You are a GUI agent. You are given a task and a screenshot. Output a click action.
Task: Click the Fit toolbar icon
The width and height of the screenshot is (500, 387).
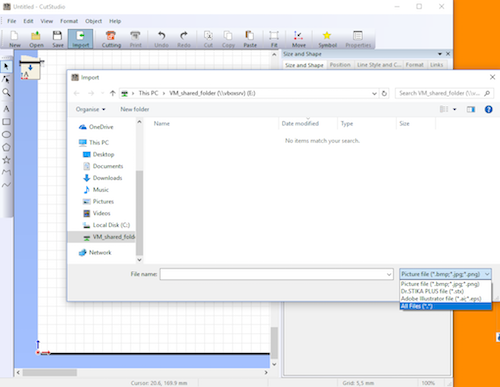click(274, 39)
